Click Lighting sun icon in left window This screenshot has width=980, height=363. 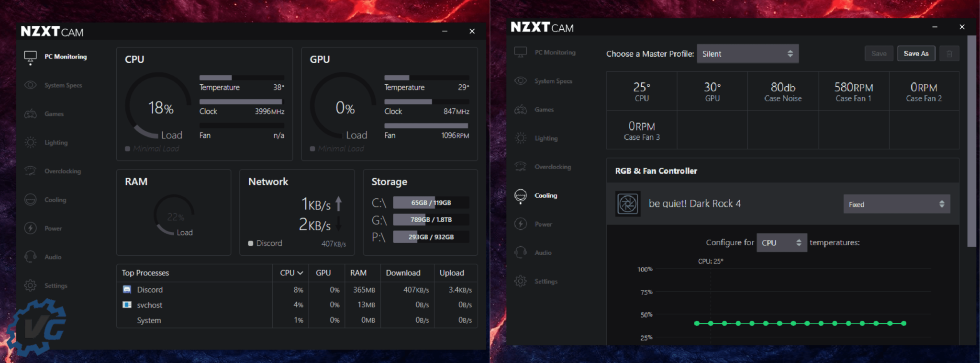tap(30, 142)
